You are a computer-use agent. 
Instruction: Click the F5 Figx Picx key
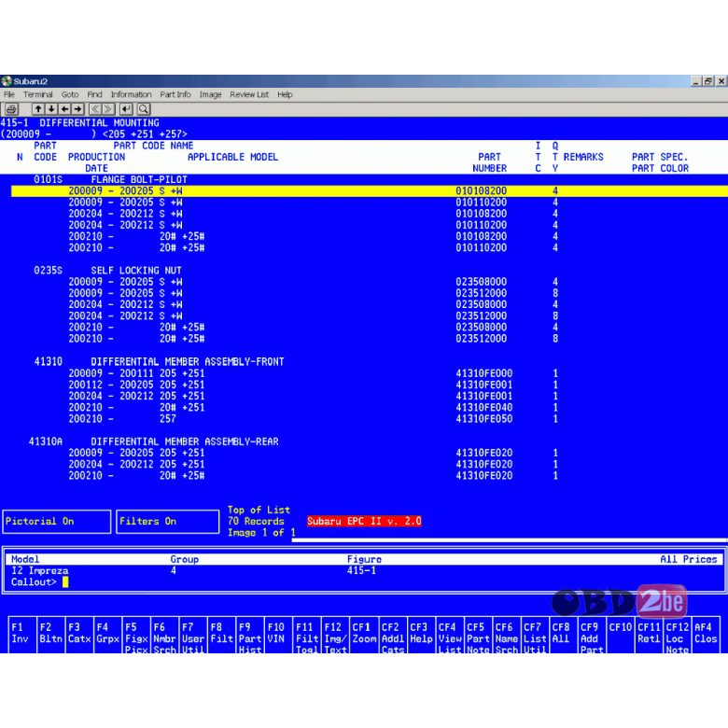click(136, 635)
